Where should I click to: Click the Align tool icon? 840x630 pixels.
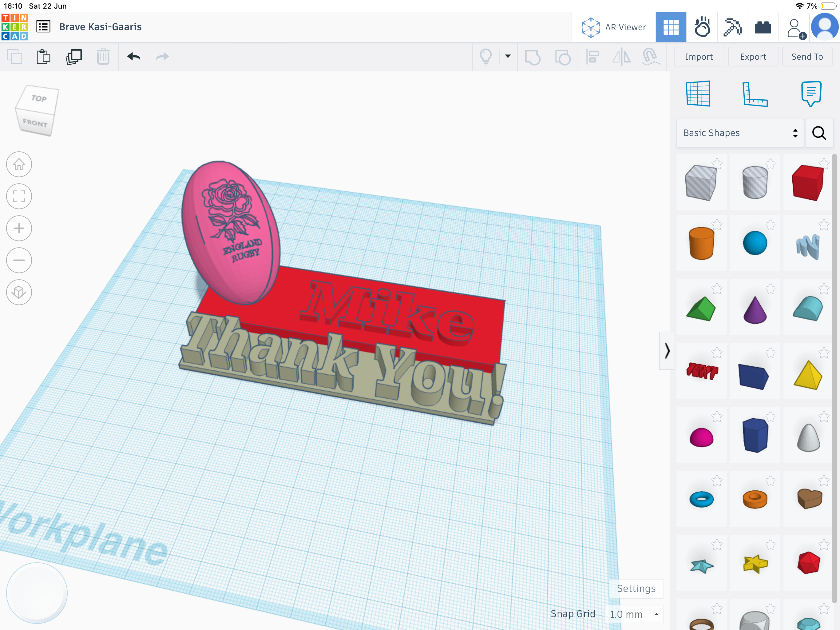(592, 57)
